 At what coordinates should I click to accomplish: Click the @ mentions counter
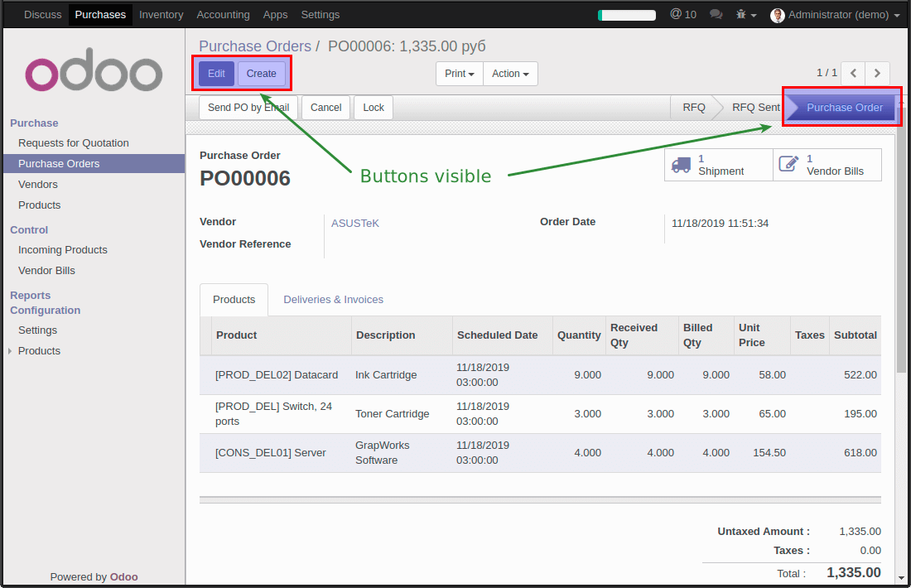point(682,15)
